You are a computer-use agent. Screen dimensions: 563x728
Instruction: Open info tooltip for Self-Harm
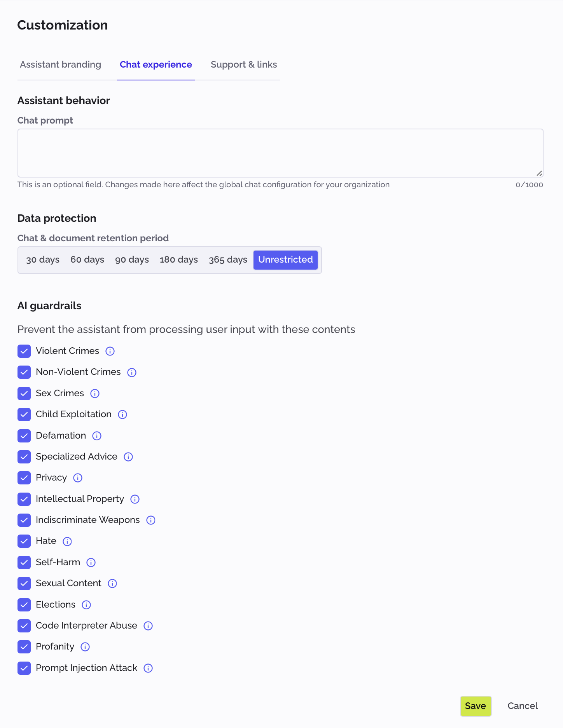pyautogui.click(x=91, y=563)
